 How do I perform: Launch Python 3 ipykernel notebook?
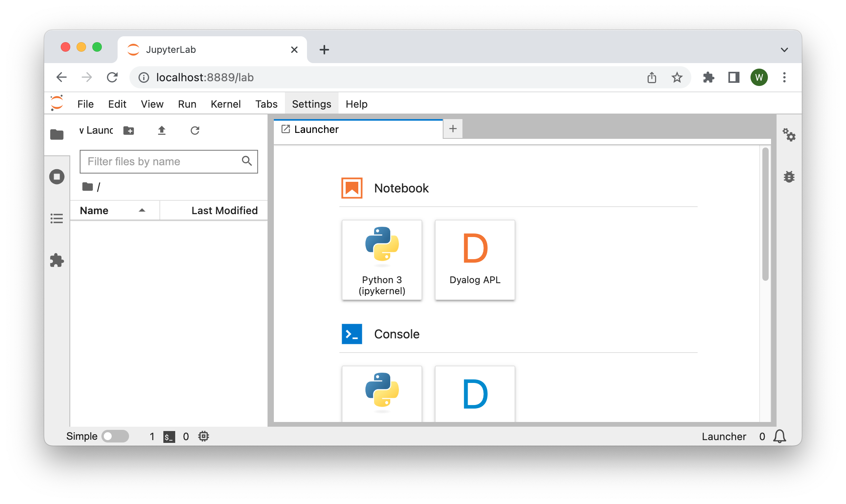click(x=382, y=260)
